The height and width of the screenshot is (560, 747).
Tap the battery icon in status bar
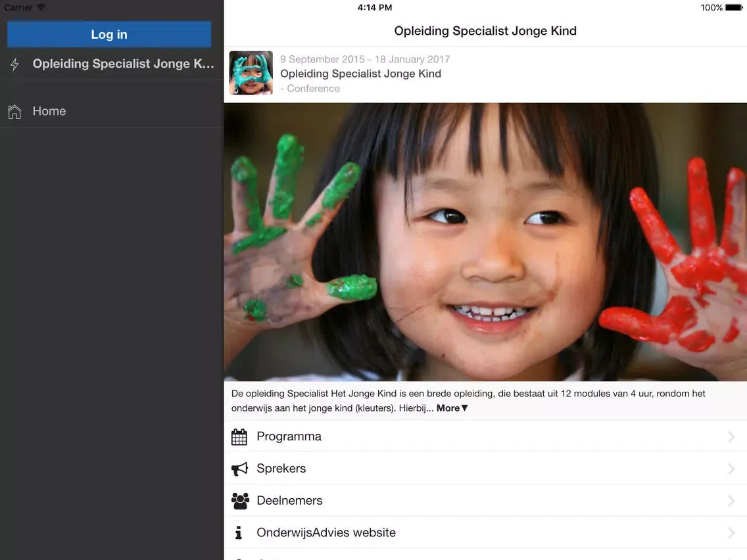coord(734,8)
